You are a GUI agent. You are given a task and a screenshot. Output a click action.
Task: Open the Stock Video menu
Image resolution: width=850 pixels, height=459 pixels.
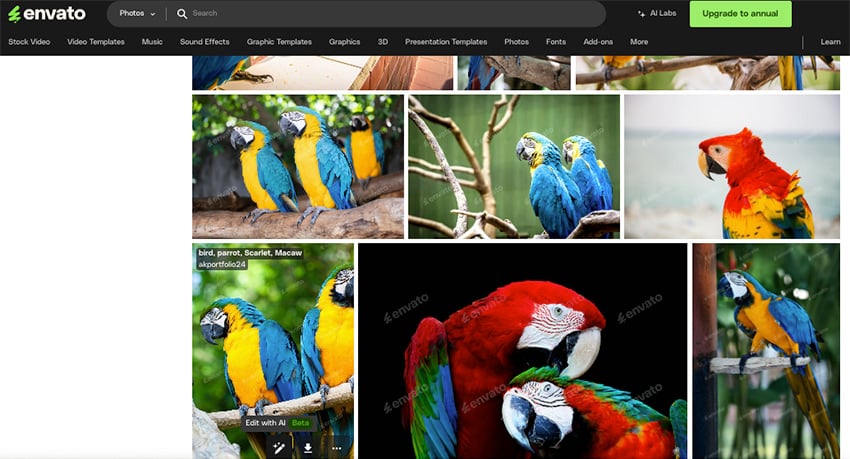coord(29,42)
